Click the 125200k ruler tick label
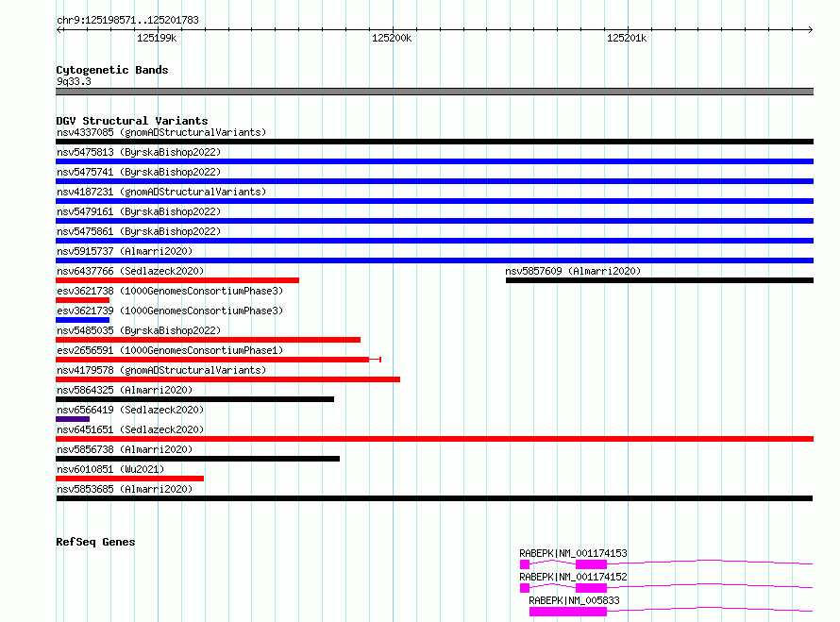The width and height of the screenshot is (840, 622). (x=392, y=38)
